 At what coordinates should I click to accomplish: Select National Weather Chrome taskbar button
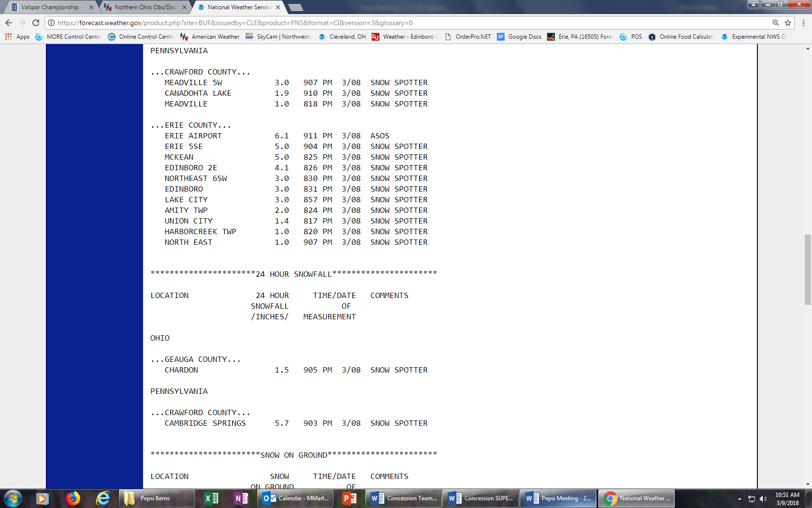tap(637, 498)
